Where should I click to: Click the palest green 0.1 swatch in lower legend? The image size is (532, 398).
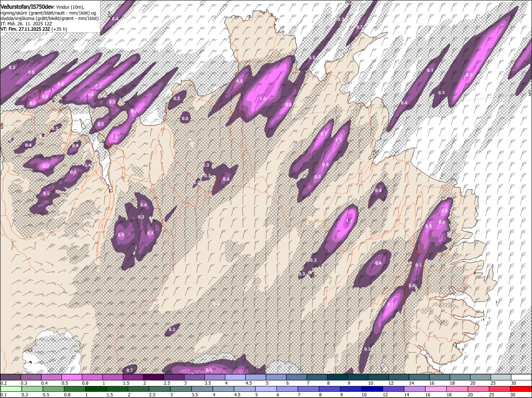[x=11, y=389]
